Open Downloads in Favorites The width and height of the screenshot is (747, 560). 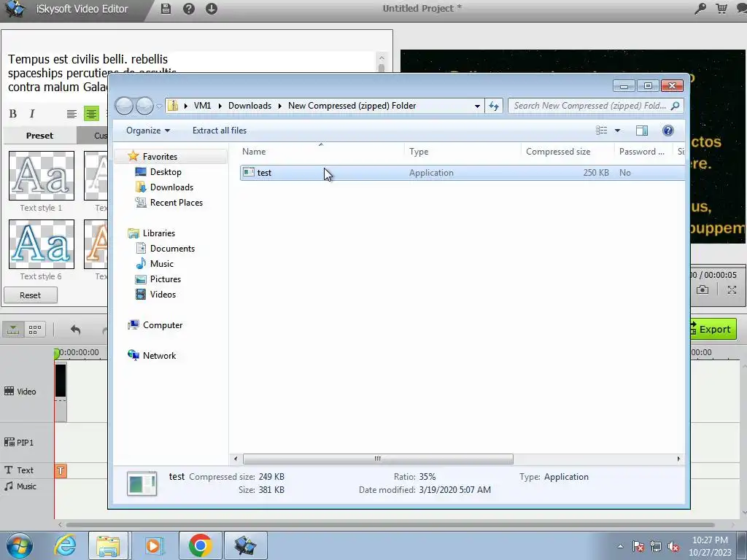pos(171,187)
